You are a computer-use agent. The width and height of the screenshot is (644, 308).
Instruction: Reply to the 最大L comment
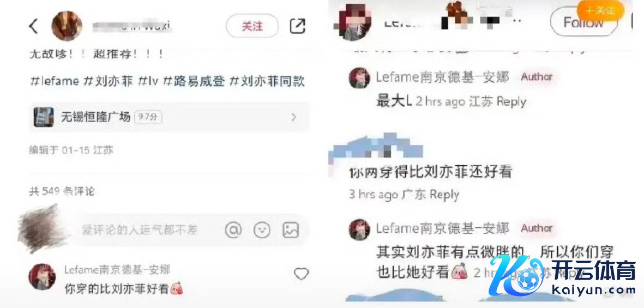point(511,101)
